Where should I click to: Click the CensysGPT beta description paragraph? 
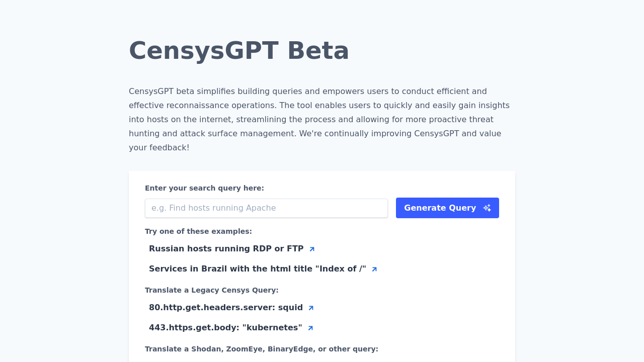click(319, 119)
